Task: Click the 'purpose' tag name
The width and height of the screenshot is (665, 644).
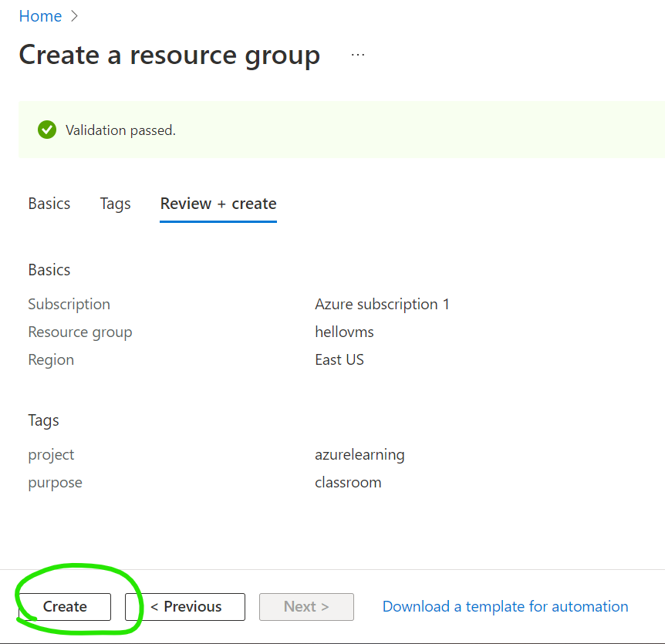Action: [55, 484]
